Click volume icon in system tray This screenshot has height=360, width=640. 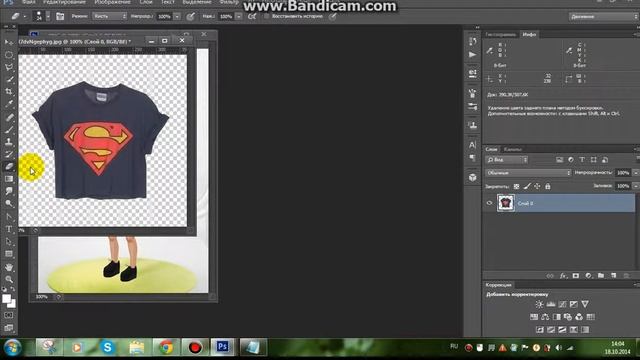(x=558, y=348)
